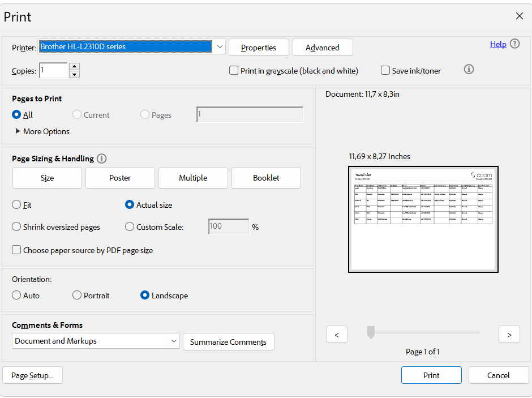Go to next preview page

(x=509, y=335)
